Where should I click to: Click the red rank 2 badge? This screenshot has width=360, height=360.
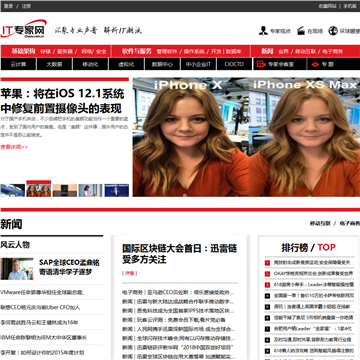(x=267, y=274)
